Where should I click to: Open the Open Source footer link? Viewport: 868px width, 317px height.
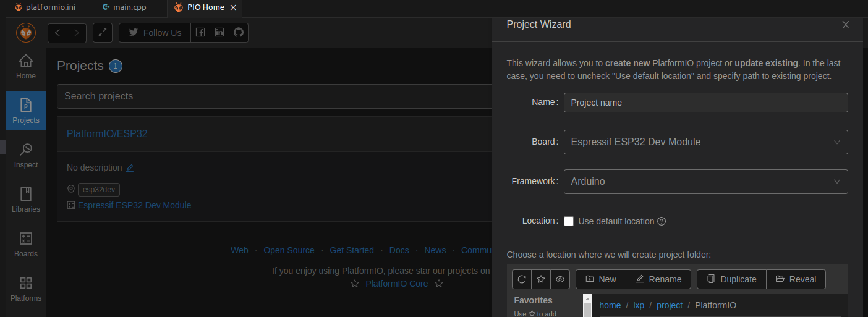[x=289, y=250]
